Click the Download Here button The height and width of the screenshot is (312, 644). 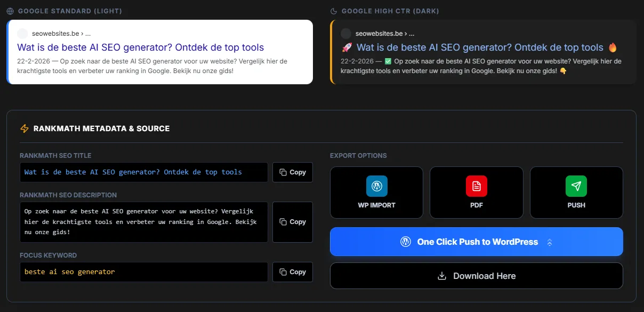477,276
